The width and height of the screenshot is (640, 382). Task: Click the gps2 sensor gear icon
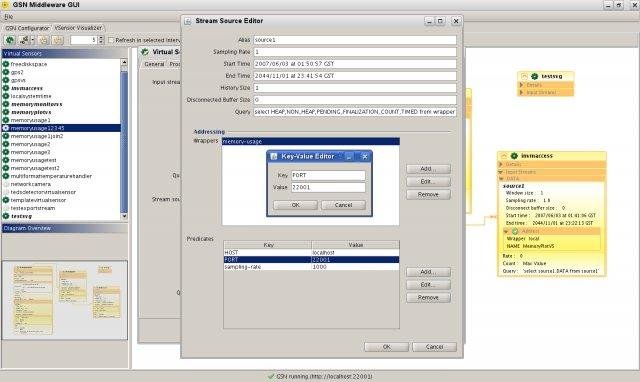(x=6, y=72)
